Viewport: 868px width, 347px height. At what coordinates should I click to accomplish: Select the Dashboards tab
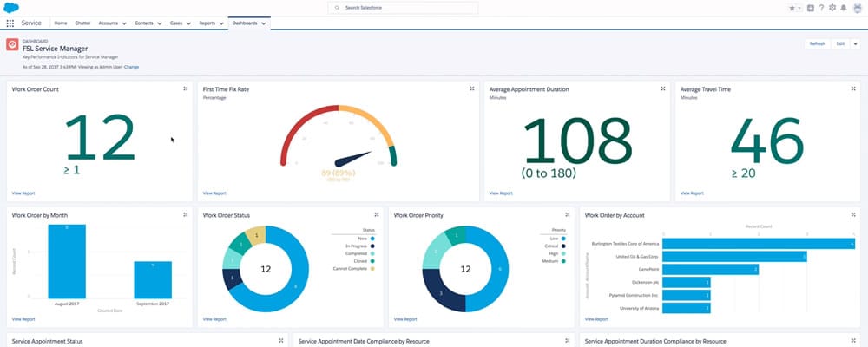point(245,23)
